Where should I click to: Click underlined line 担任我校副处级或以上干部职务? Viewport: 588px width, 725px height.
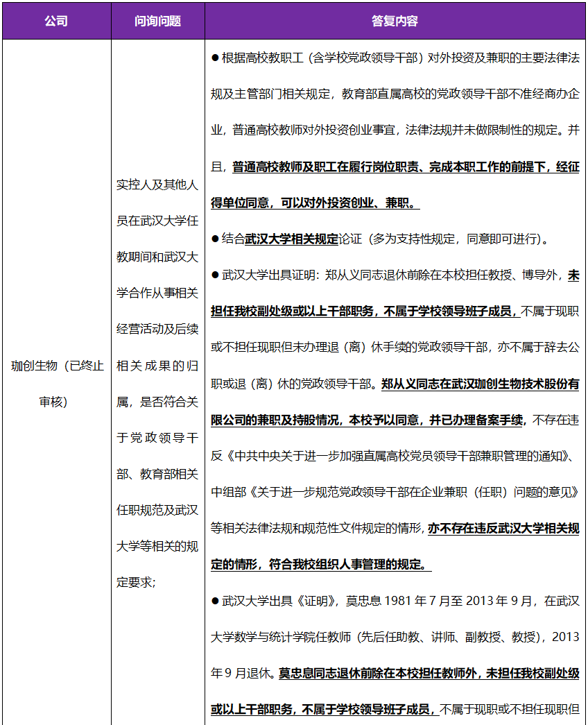click(x=365, y=312)
